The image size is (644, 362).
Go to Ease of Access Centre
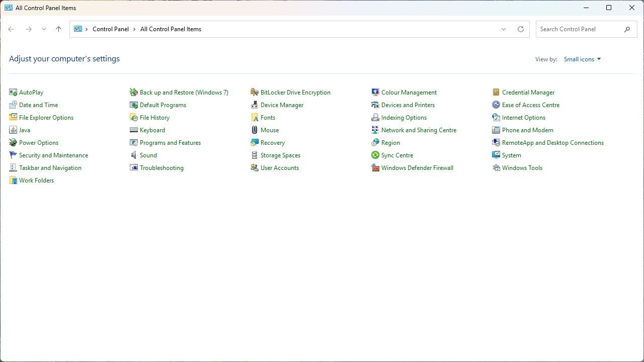click(x=531, y=105)
